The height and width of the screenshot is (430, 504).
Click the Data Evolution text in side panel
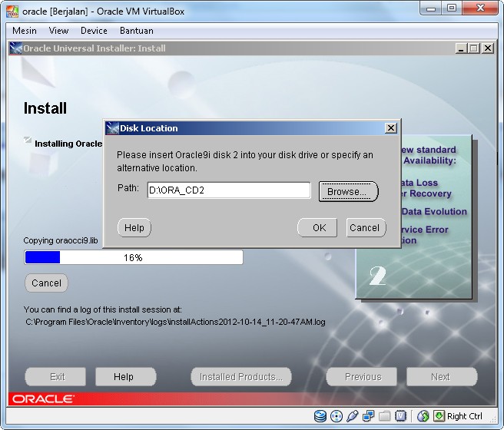[x=434, y=211]
